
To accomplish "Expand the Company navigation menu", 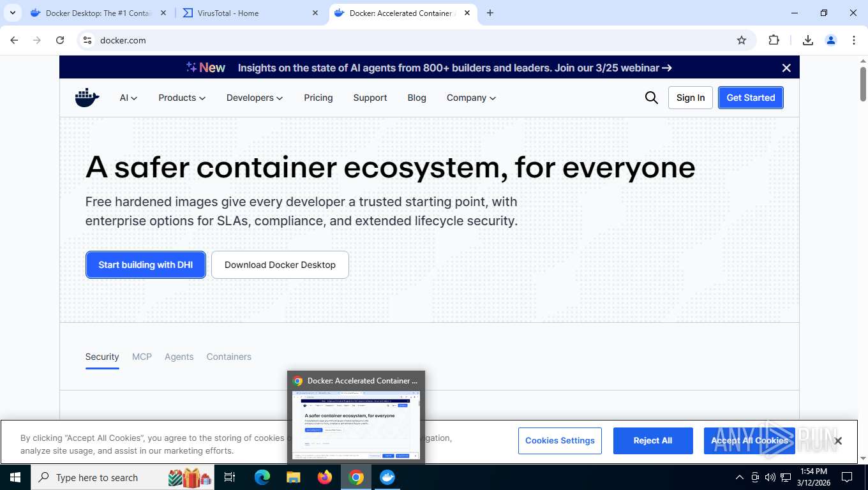I will pyautogui.click(x=471, y=98).
